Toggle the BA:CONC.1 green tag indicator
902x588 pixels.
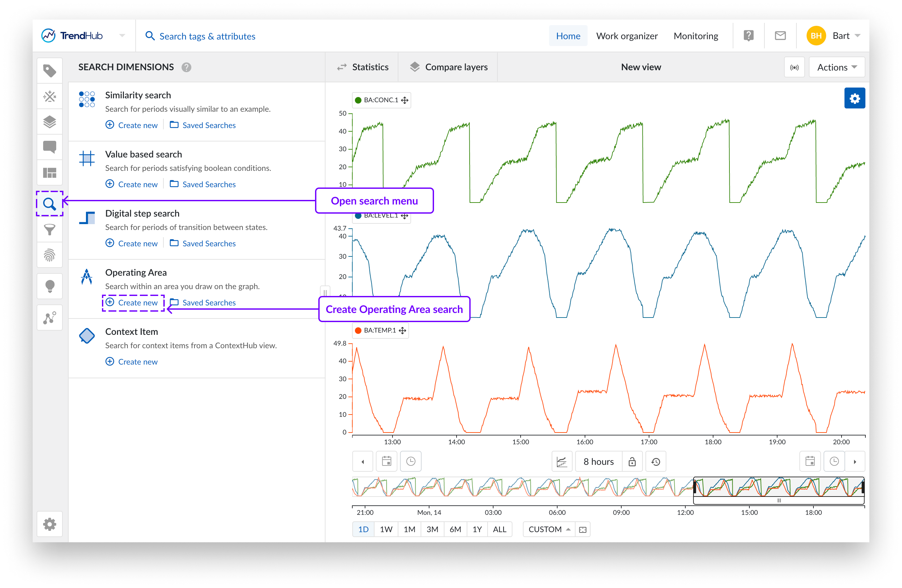click(x=358, y=100)
